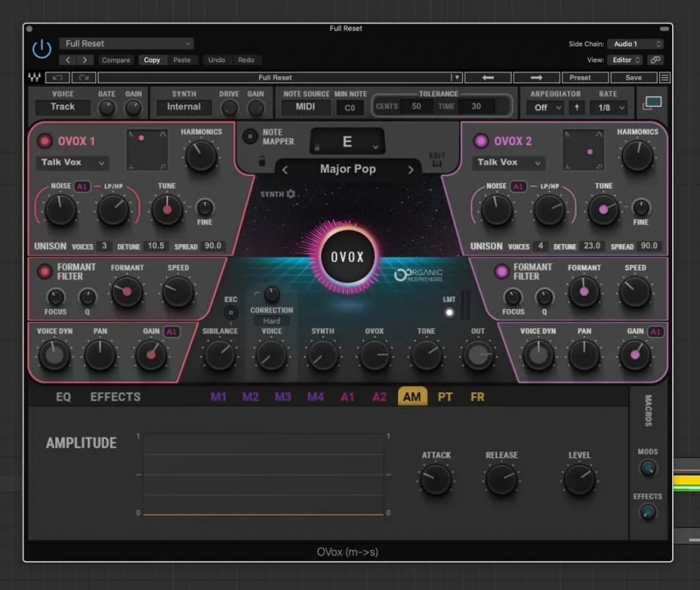Viewport: 700px width, 590px height.
Task: Click the blue plugin power bypass icon
Action: coord(42,49)
